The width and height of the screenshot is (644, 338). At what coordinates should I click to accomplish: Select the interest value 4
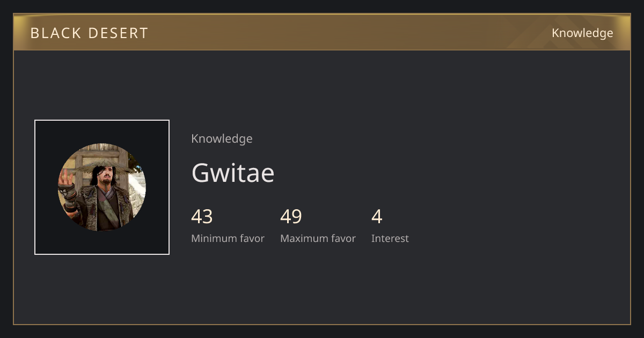click(x=377, y=217)
